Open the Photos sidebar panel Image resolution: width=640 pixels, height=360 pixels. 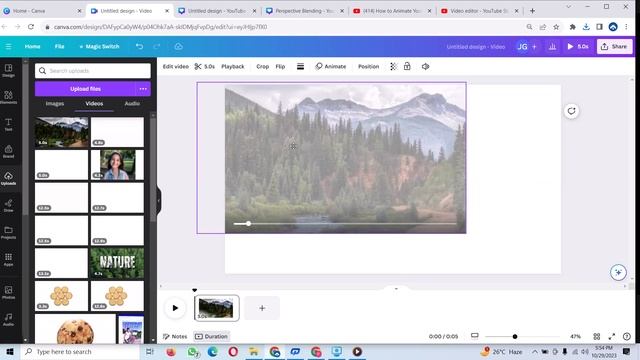pyautogui.click(x=8, y=292)
